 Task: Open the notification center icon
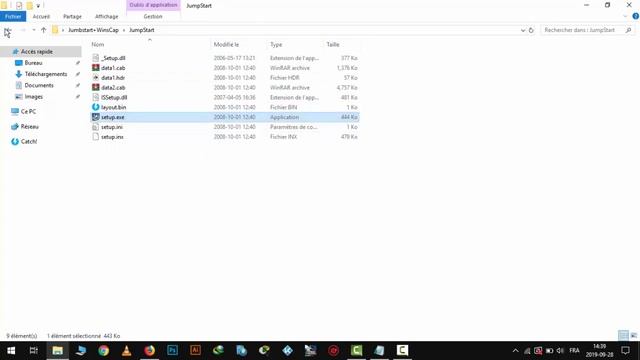click(x=625, y=351)
